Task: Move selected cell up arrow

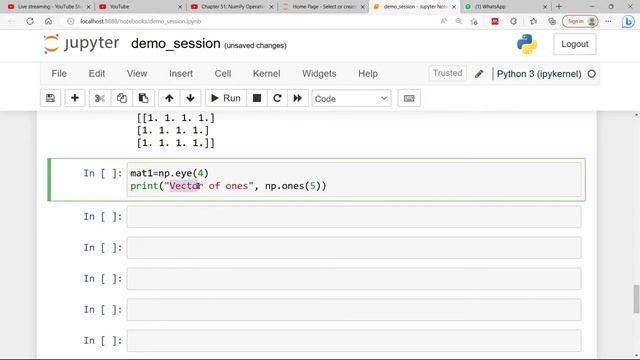Action: 169,98
